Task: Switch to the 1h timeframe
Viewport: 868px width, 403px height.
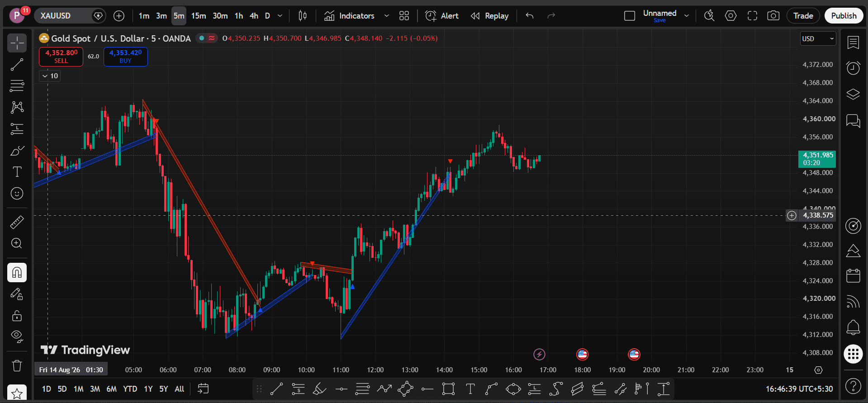Action: pos(239,16)
